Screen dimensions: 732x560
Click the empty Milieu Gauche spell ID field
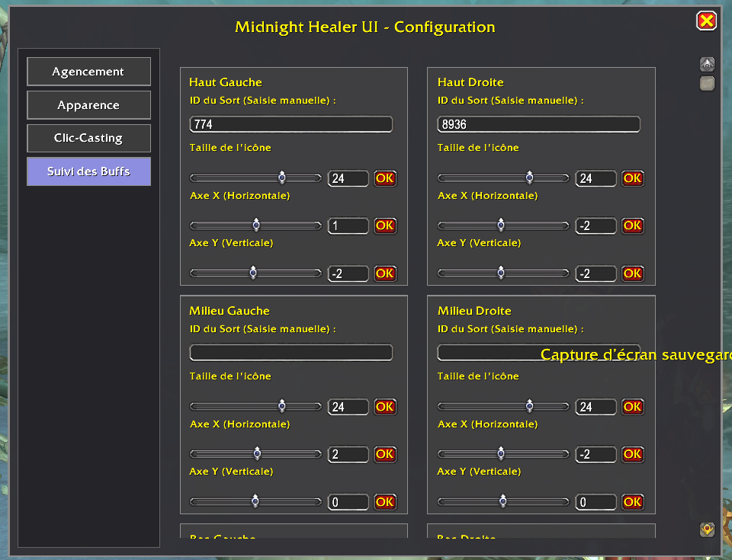coord(291,353)
